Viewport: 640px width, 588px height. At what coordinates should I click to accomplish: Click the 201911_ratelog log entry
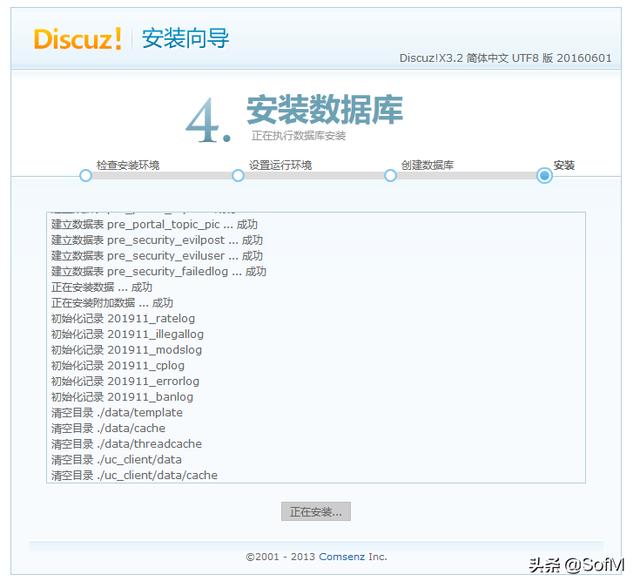point(123,319)
